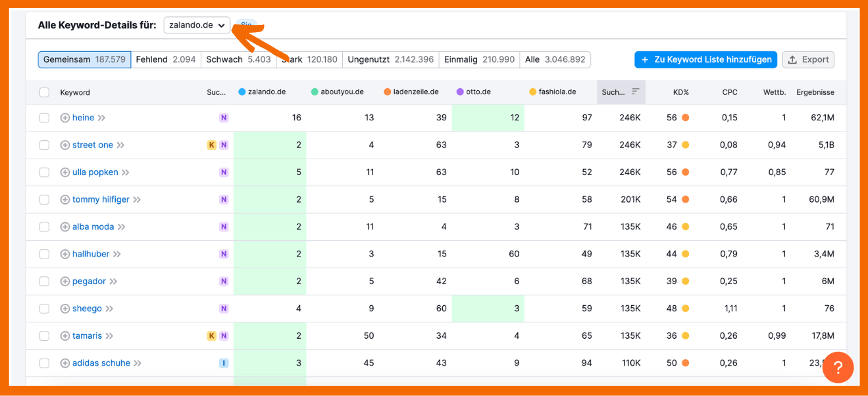The width and height of the screenshot is (868, 396).
Task: Click the orange help question mark button
Action: tap(838, 368)
